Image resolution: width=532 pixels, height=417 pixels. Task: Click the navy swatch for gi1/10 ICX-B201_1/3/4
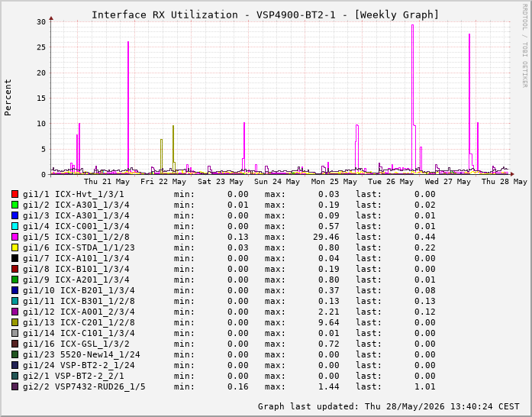click(15, 290)
